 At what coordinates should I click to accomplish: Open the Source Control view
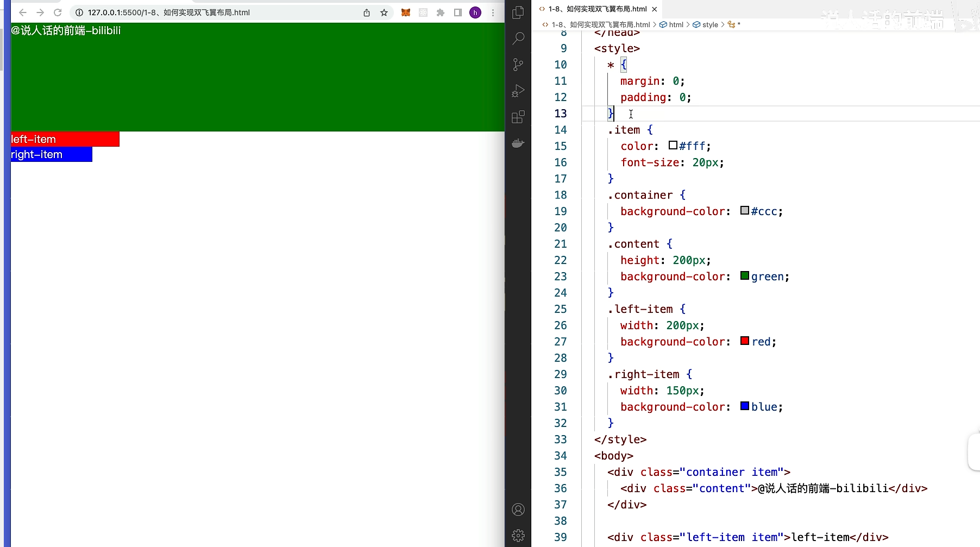tap(518, 65)
